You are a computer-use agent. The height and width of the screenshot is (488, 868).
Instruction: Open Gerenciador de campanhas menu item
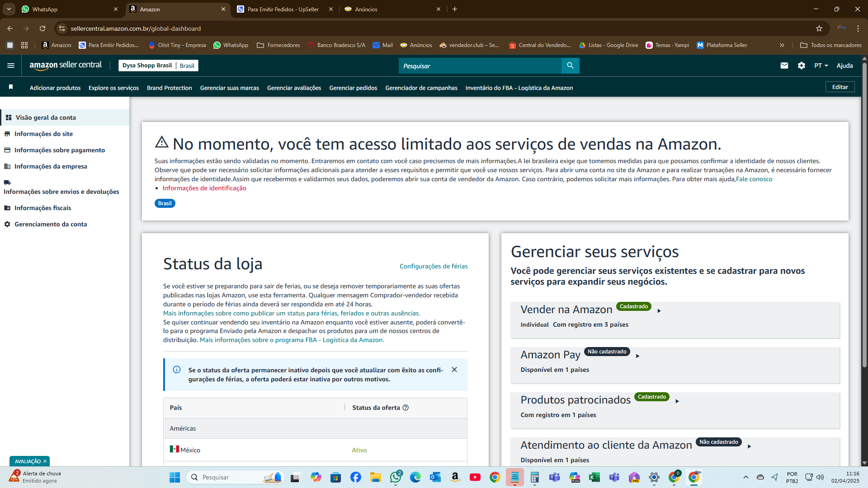pyautogui.click(x=421, y=88)
